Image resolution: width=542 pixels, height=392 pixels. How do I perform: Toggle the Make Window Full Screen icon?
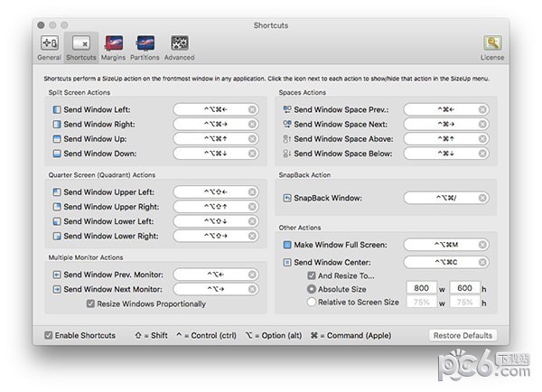tap(287, 245)
